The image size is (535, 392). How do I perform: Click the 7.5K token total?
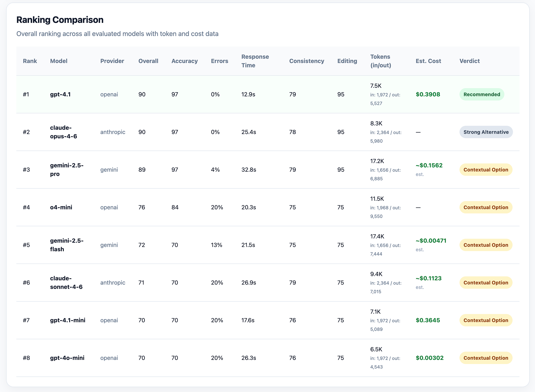pos(376,86)
